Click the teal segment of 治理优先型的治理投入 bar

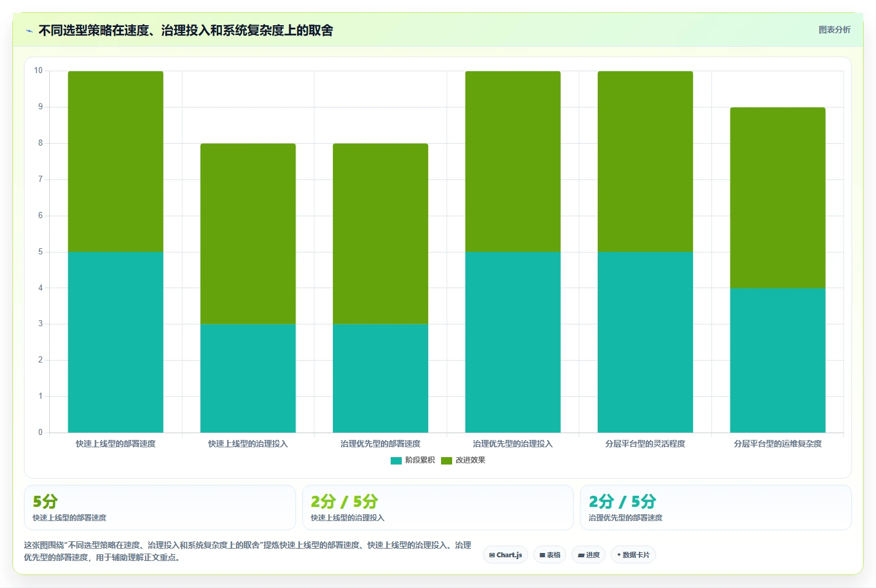click(x=513, y=342)
